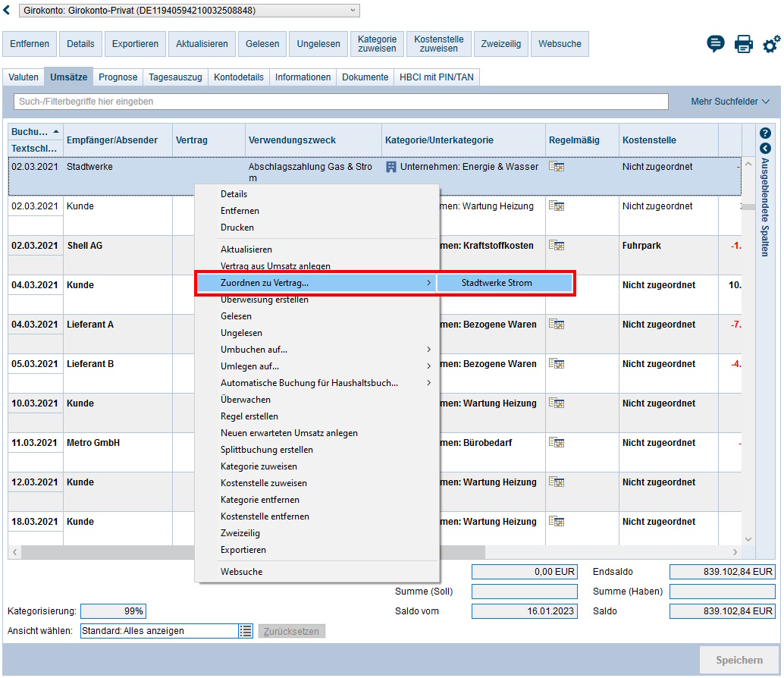This screenshot has height=678, width=784.
Task: Open the Kontodetails tab
Action: (239, 77)
